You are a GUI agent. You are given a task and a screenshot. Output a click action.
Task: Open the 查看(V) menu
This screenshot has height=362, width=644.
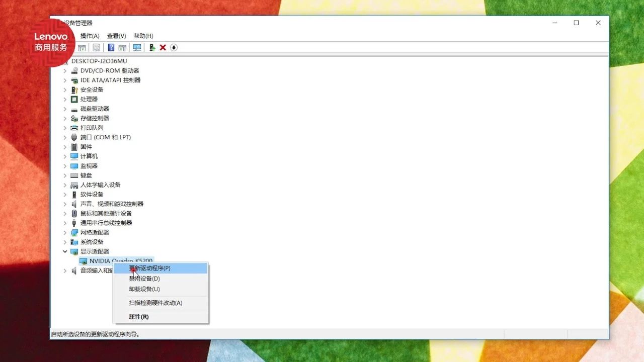[x=116, y=36]
